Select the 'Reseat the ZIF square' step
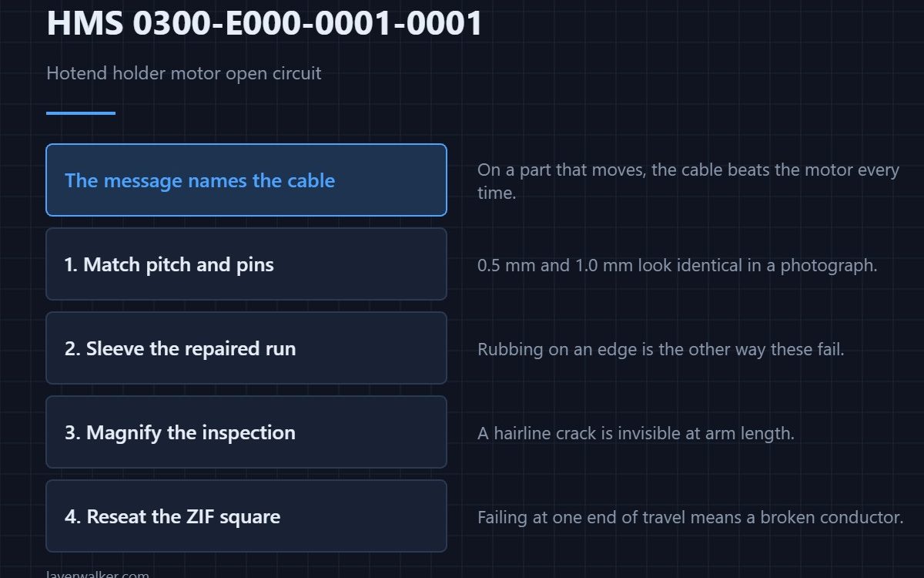 246,516
